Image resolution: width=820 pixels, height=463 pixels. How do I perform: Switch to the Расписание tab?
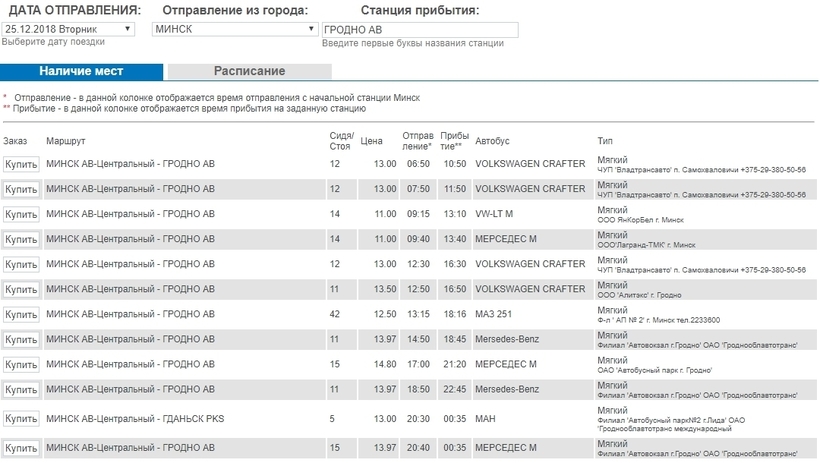[249, 71]
